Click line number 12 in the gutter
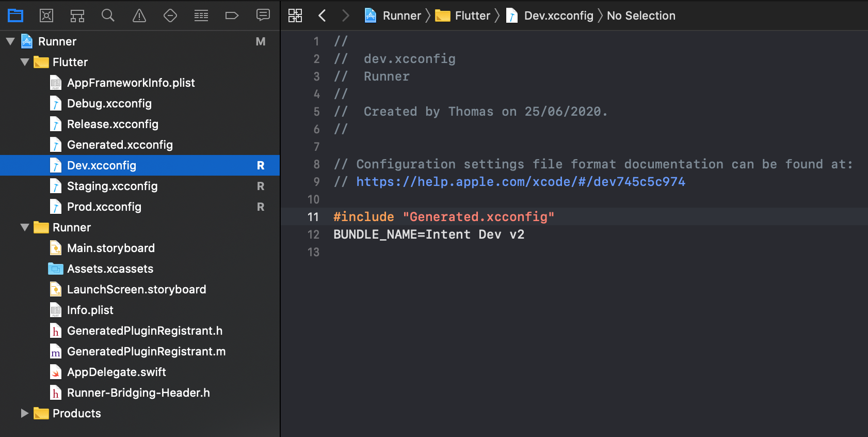 pyautogui.click(x=313, y=235)
